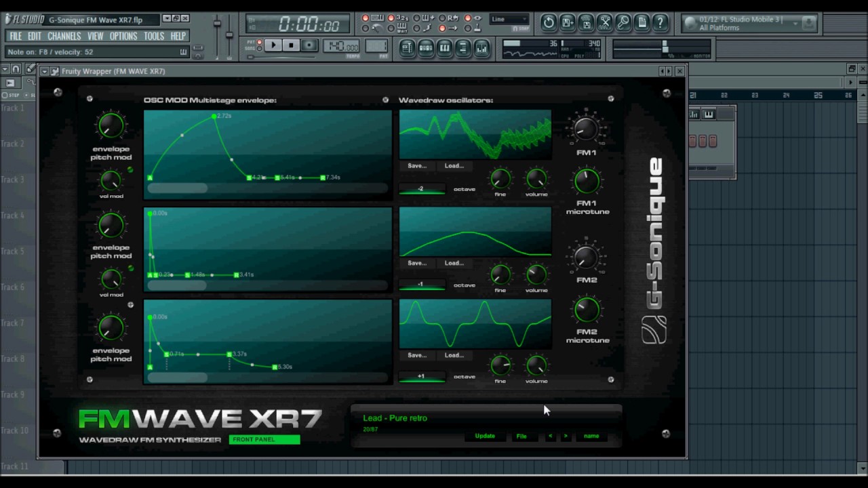868x488 pixels.
Task: Open the CHANNELS menu
Action: tap(64, 36)
